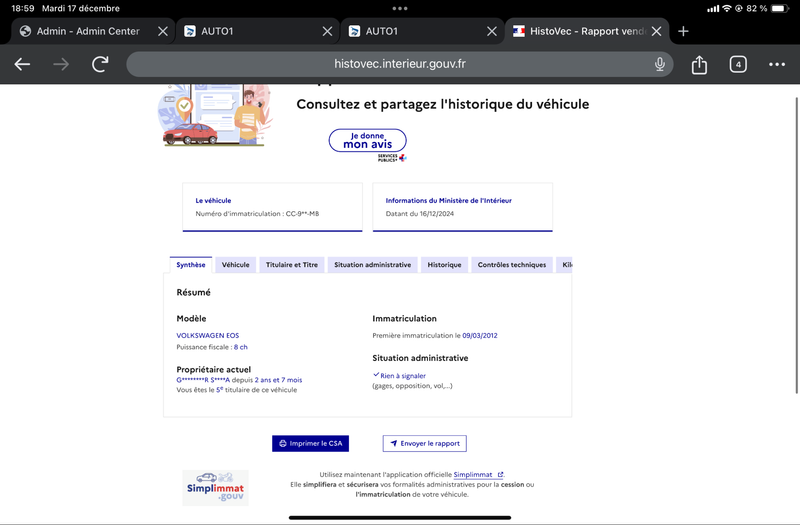The width and height of the screenshot is (800, 525).
Task: Reload the HistoVec page
Action: tap(100, 64)
